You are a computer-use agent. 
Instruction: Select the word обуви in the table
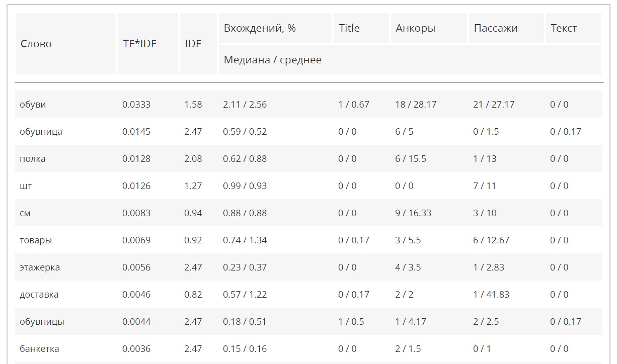(33, 105)
